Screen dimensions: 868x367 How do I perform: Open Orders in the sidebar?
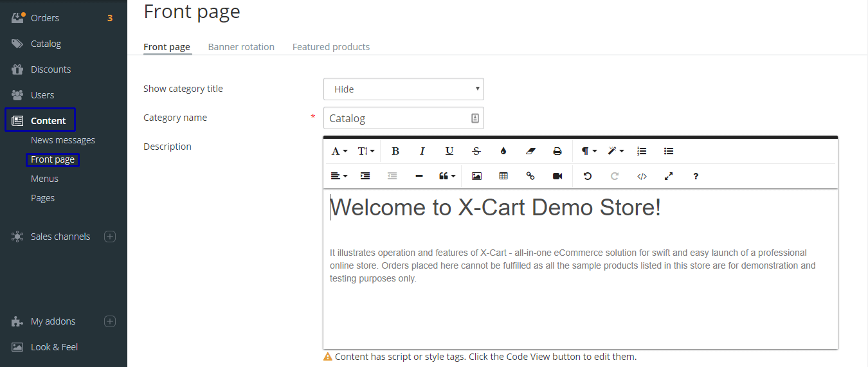45,18
